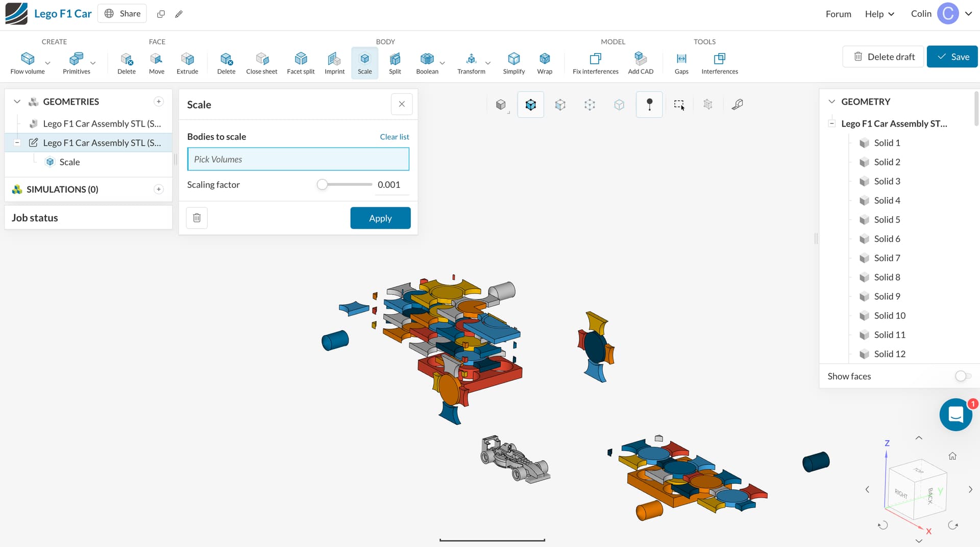Viewport: 980px width, 547px height.
Task: Go to the Forum
Action: pos(838,14)
